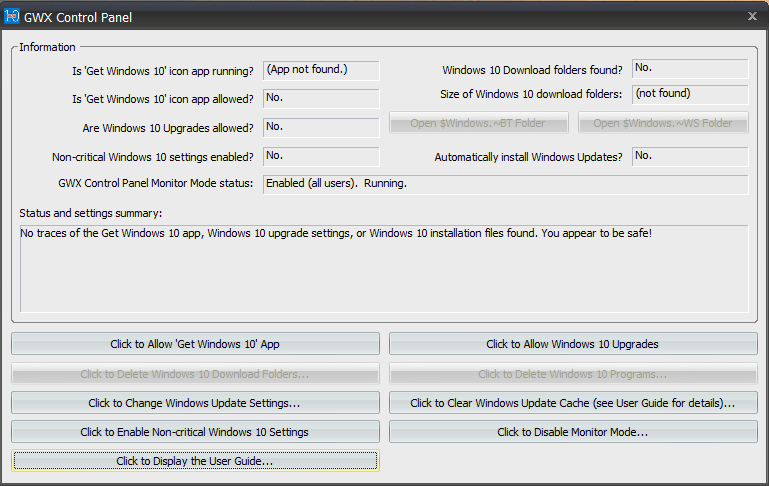Image resolution: width=769 pixels, height=486 pixels.
Task: Select the '(App not found.)' status field
Action: pos(321,70)
